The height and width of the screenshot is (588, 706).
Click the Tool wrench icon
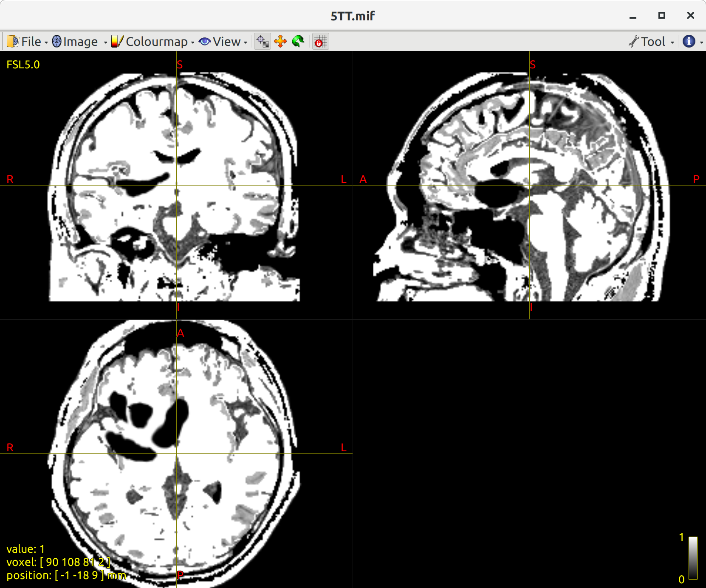(634, 41)
